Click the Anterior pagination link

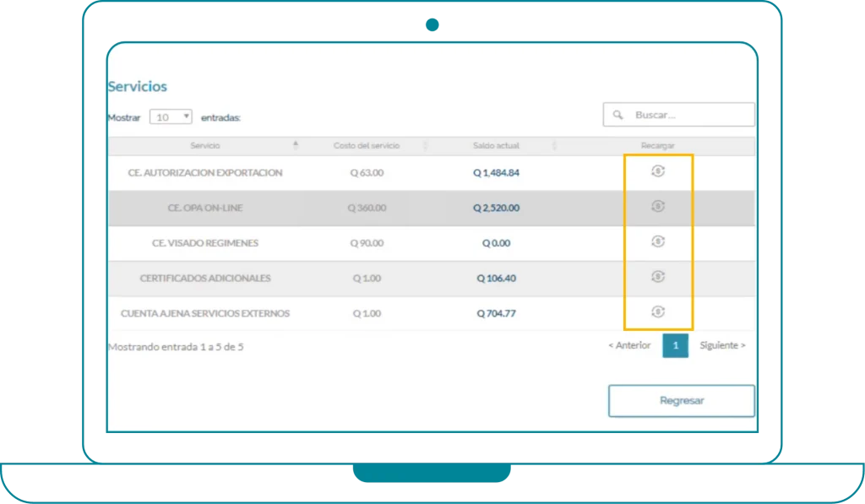coord(629,345)
